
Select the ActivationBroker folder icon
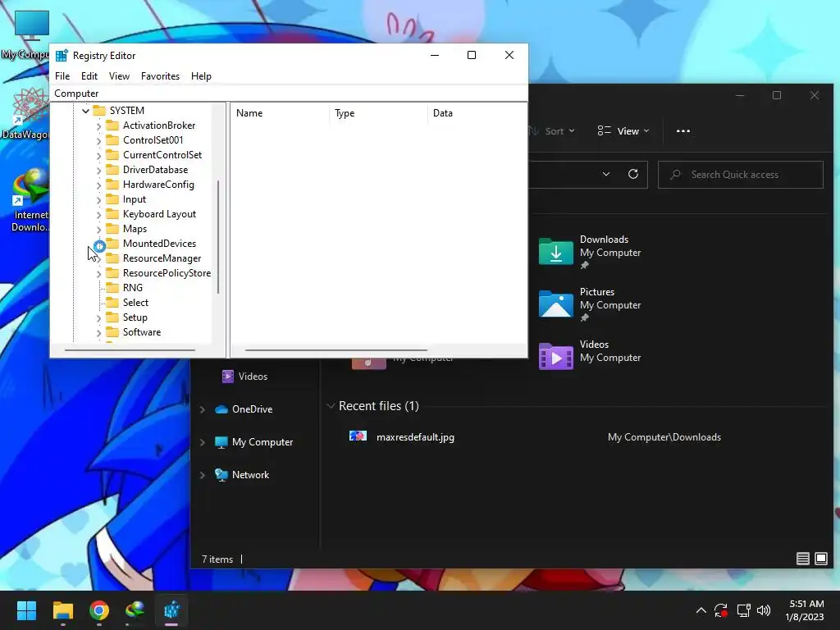click(112, 126)
